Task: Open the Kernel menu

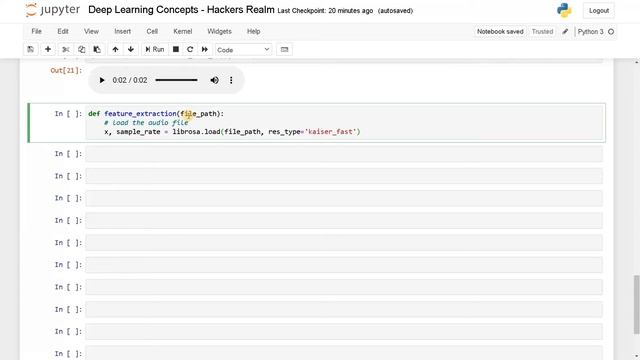Action: coord(182,31)
